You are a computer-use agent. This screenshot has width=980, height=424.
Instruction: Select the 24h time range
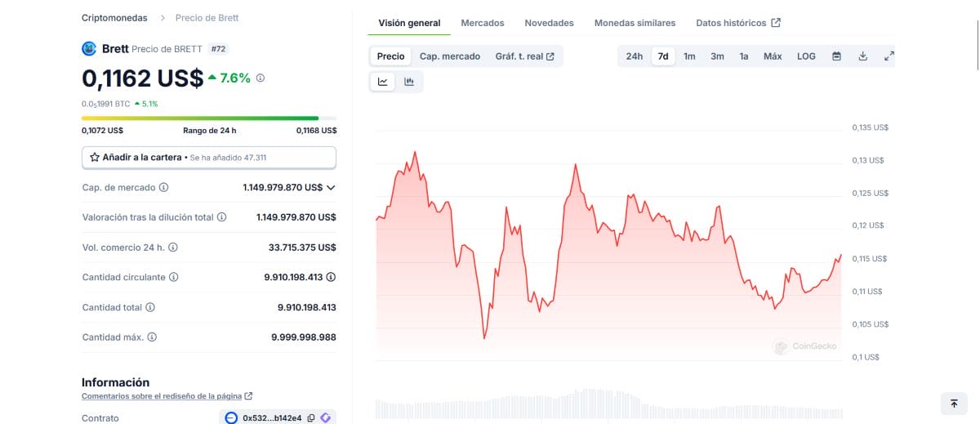click(x=635, y=56)
